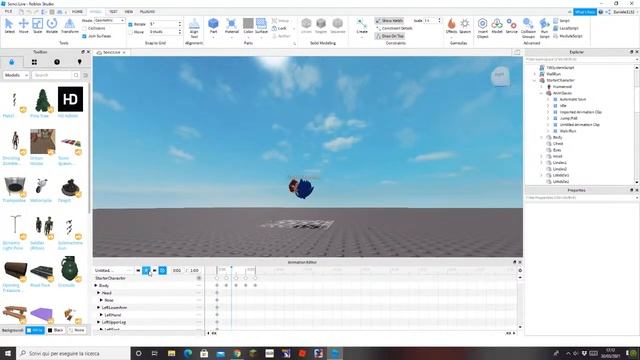Click the Toolbox search field

click(53, 75)
